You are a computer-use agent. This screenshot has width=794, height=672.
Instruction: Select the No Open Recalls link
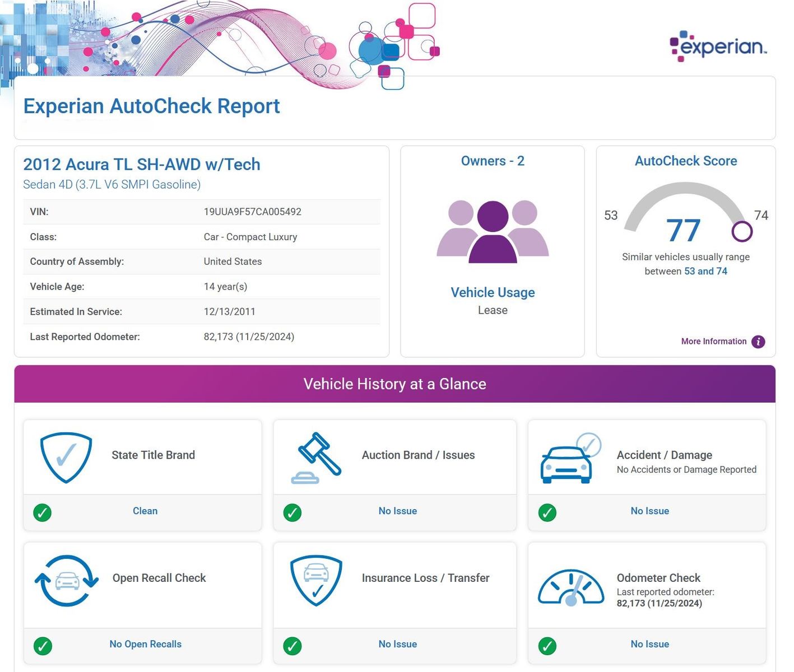coord(145,645)
